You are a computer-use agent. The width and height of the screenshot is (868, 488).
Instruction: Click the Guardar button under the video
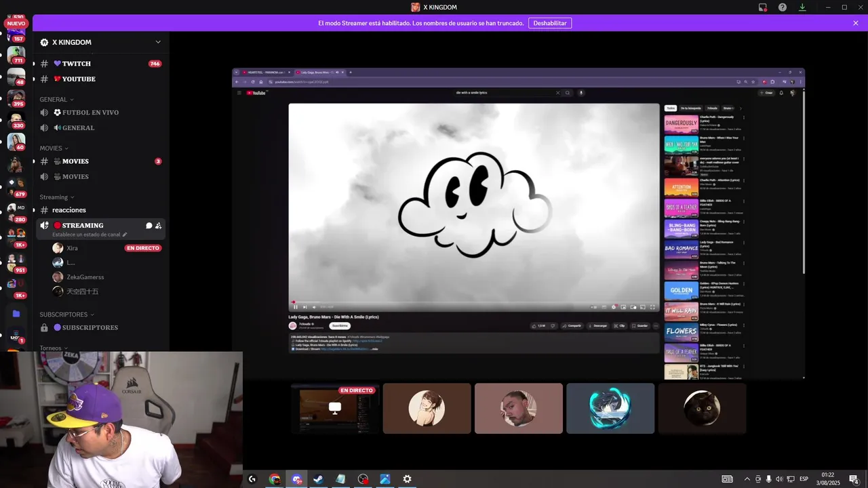pos(640,326)
